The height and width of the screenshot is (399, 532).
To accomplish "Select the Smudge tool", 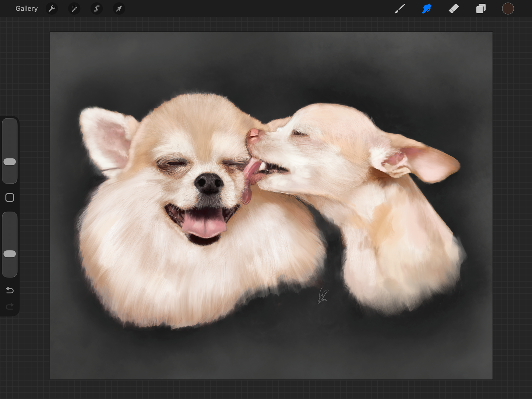I will click(x=427, y=8).
